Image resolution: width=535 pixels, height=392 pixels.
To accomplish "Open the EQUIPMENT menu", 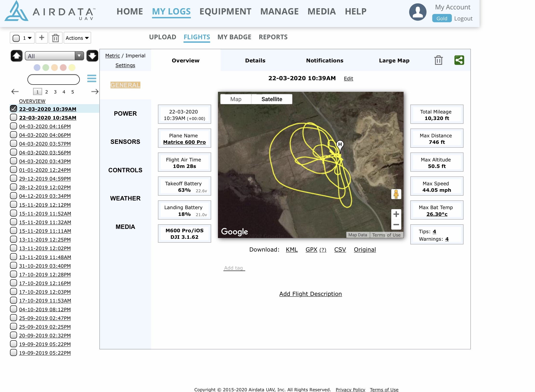I will click(225, 12).
